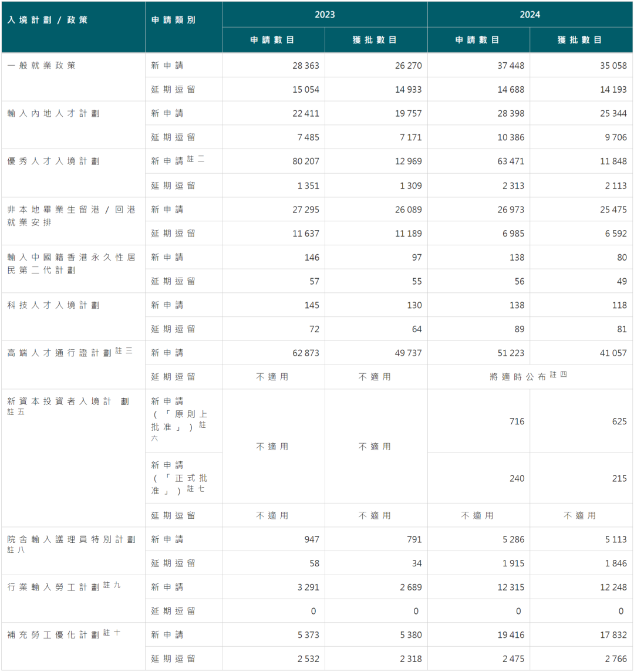Click the 補充勞工優化計劃 row label

(64, 634)
